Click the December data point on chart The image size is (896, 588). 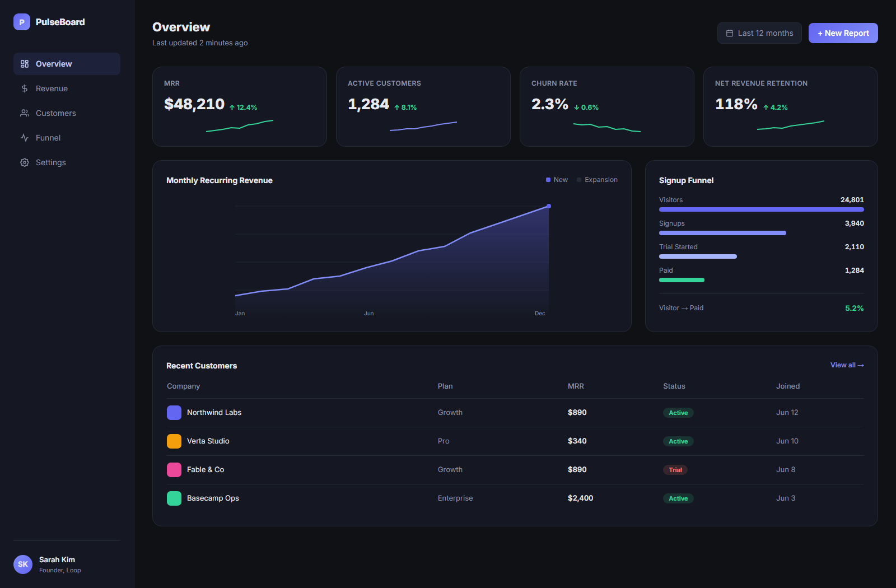(549, 206)
